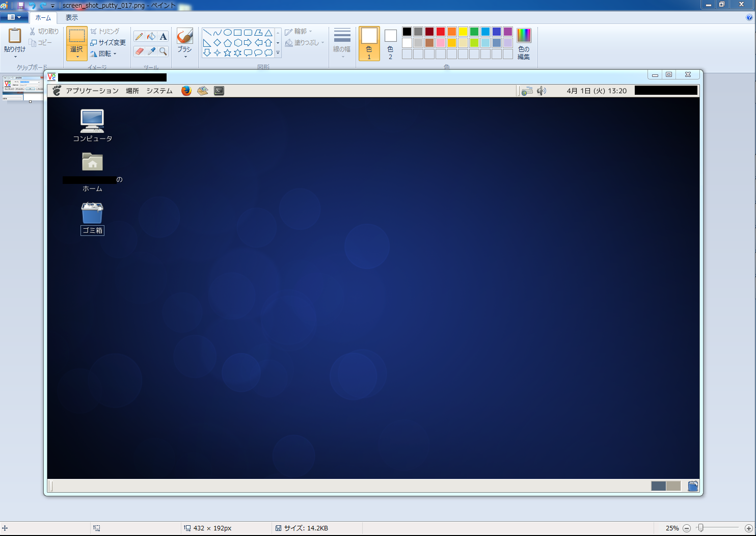Switch to 色 2 background color box
756x536 pixels.
pos(390,44)
